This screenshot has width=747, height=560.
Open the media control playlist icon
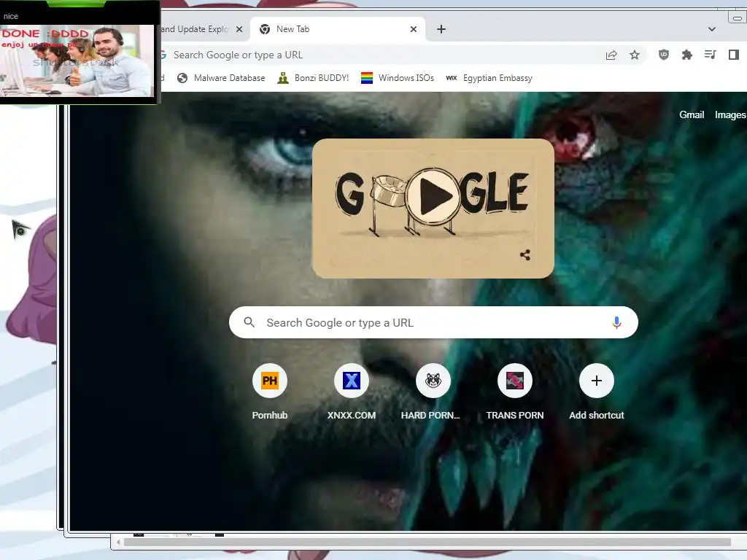point(711,55)
